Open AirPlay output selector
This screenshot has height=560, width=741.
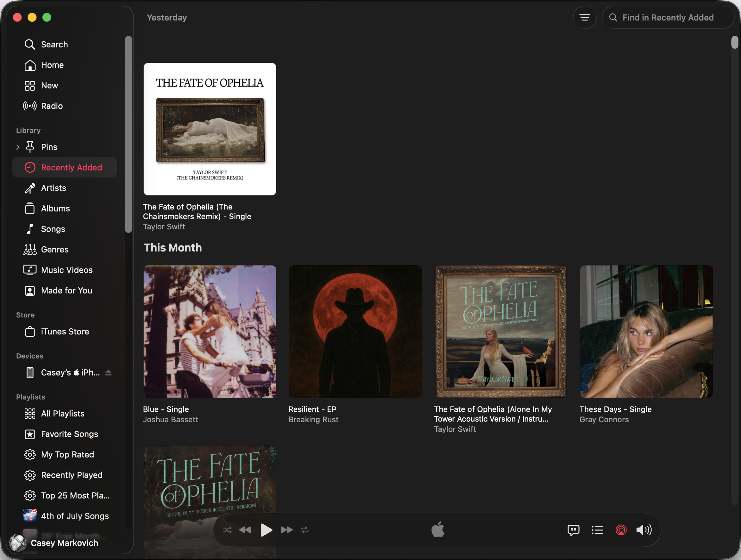(x=621, y=530)
